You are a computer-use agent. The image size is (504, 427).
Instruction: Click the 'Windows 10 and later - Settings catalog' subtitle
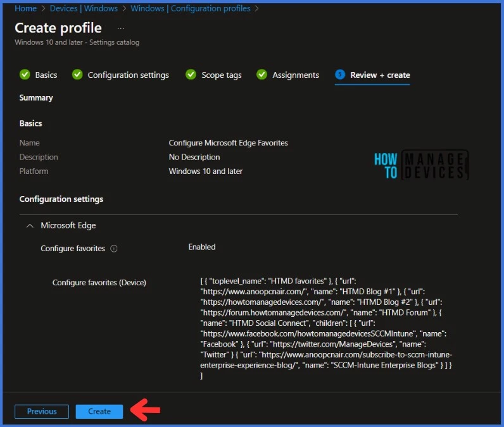point(77,42)
